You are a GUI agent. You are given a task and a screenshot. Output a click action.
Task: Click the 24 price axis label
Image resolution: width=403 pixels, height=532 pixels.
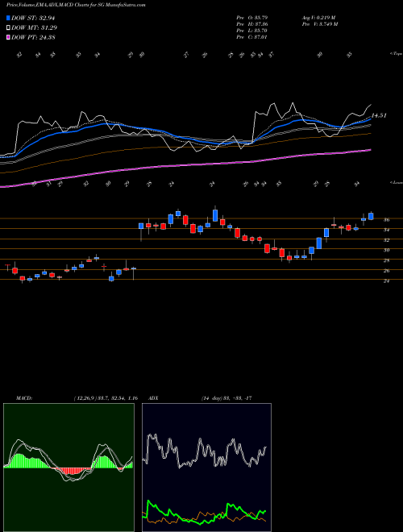(x=386, y=281)
